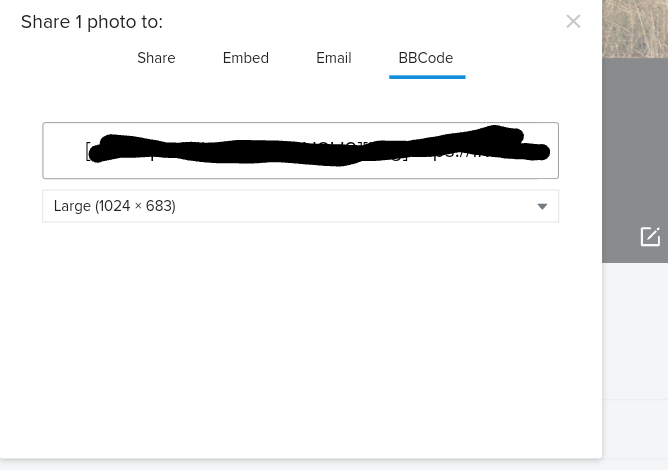Click the photo strip at top right

tap(635, 28)
